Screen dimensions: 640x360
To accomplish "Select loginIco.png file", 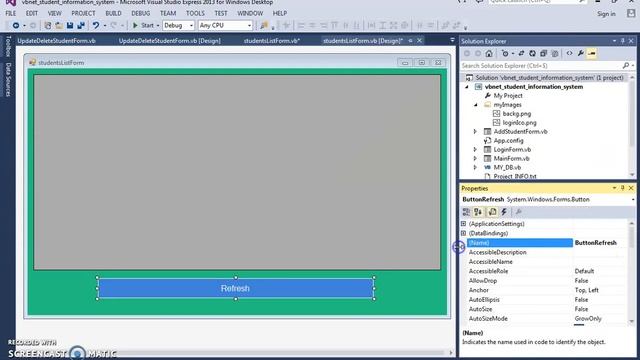I will (x=519, y=122).
